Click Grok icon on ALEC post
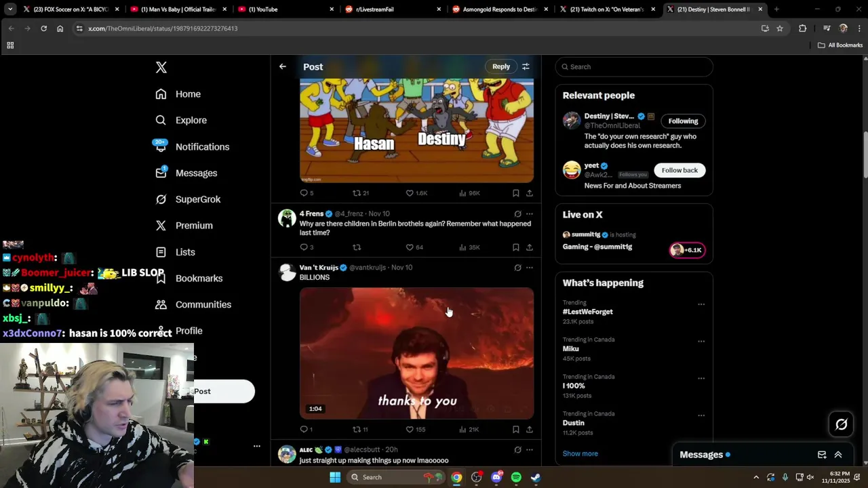Viewport: 868px width, 488px height. pyautogui.click(x=517, y=449)
